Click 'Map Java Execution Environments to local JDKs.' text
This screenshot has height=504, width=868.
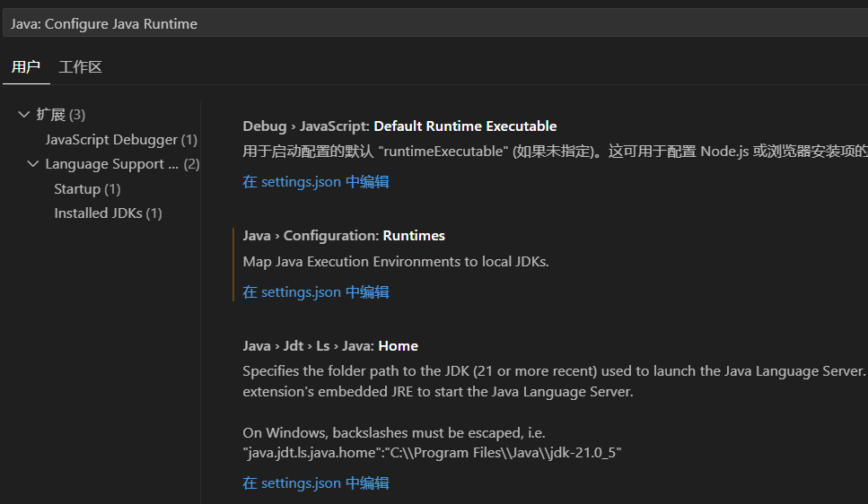[396, 261]
